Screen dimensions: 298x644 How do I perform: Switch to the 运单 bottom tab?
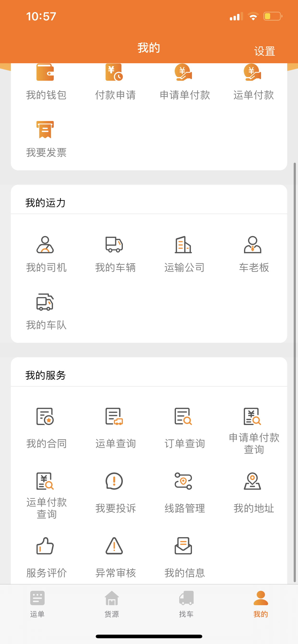pos(37,604)
